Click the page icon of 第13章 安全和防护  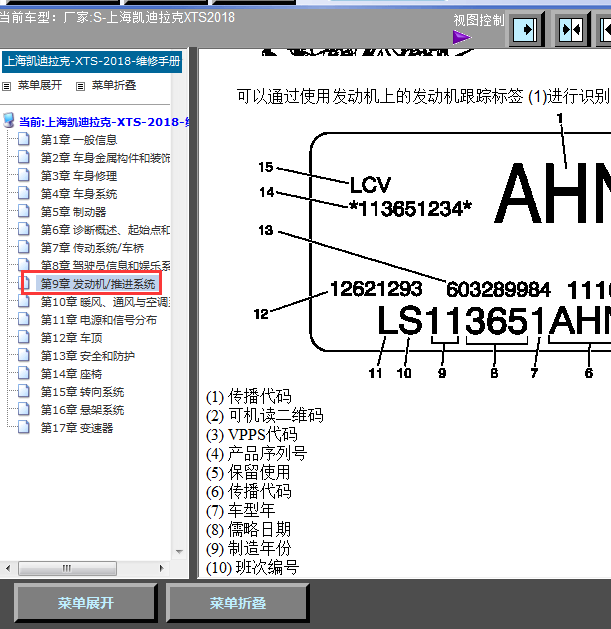click(x=24, y=355)
